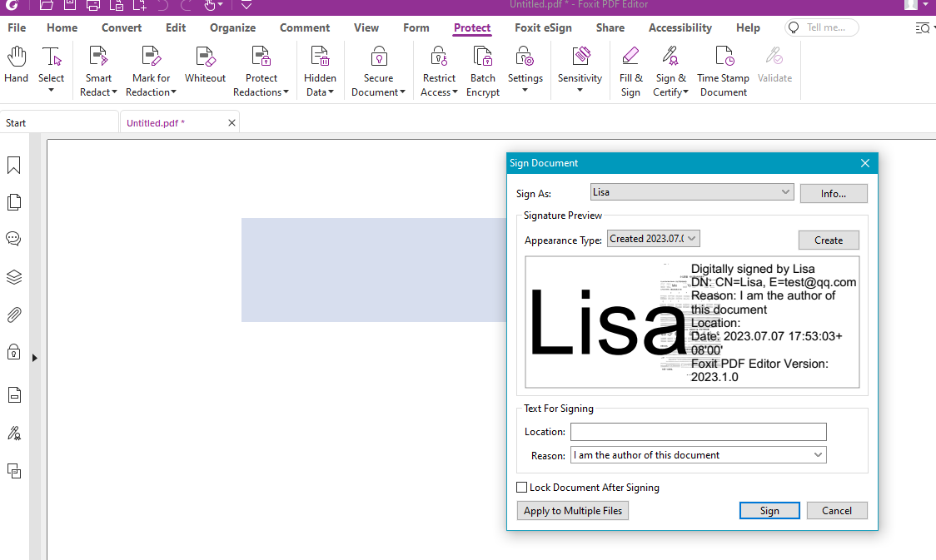Screen dimensions: 936x560
Task: Click the Select text tool icon
Action: 52,57
